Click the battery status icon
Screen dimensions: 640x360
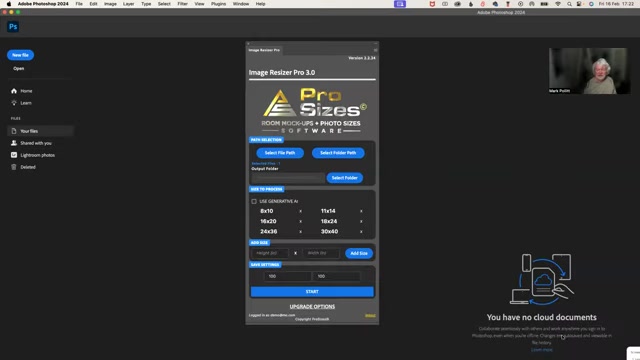(x=544, y=4)
